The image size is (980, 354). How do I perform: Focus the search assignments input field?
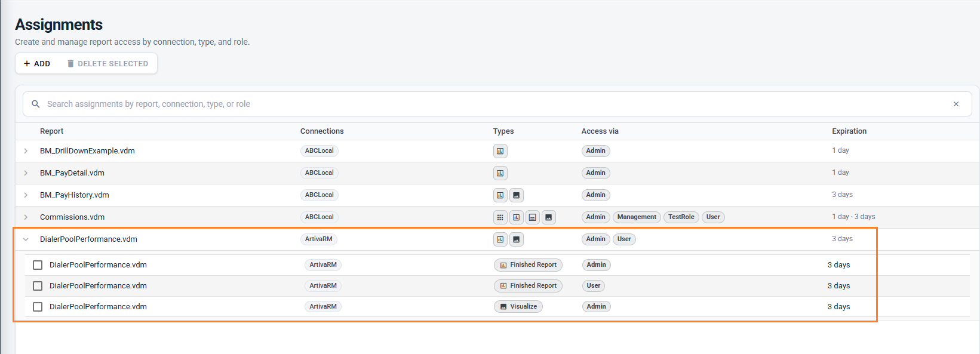[x=497, y=104]
